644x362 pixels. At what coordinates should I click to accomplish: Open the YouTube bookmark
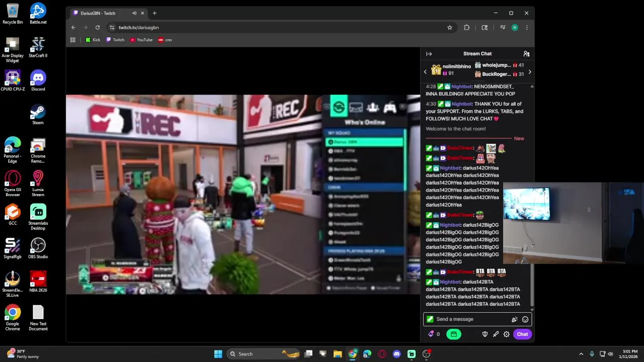(141, 40)
